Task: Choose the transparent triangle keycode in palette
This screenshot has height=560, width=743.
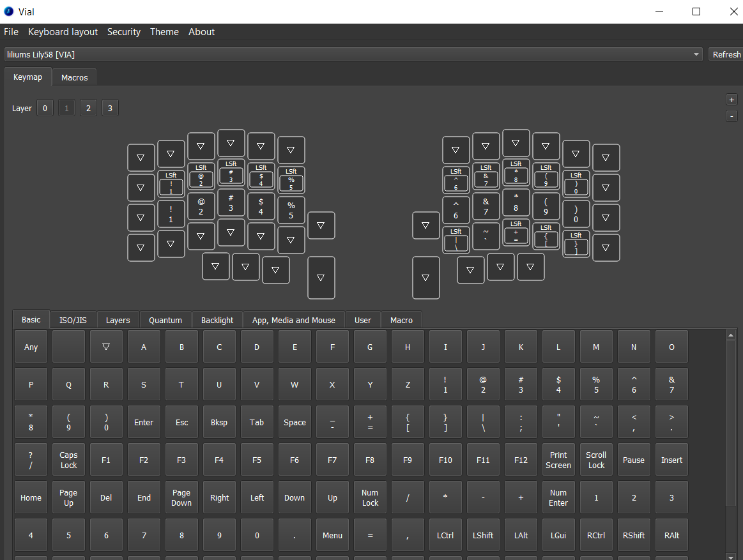Action: tap(106, 347)
